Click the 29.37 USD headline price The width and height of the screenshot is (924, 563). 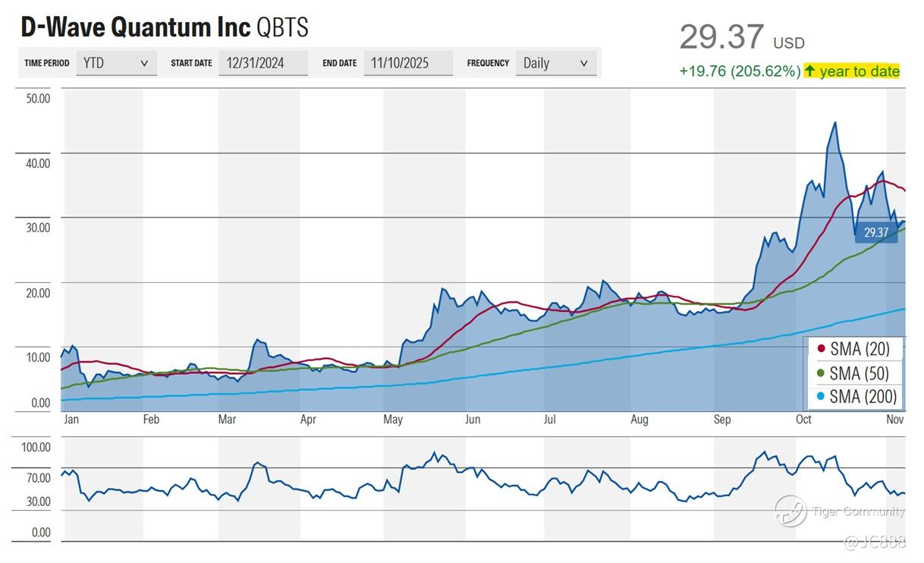tap(741, 37)
